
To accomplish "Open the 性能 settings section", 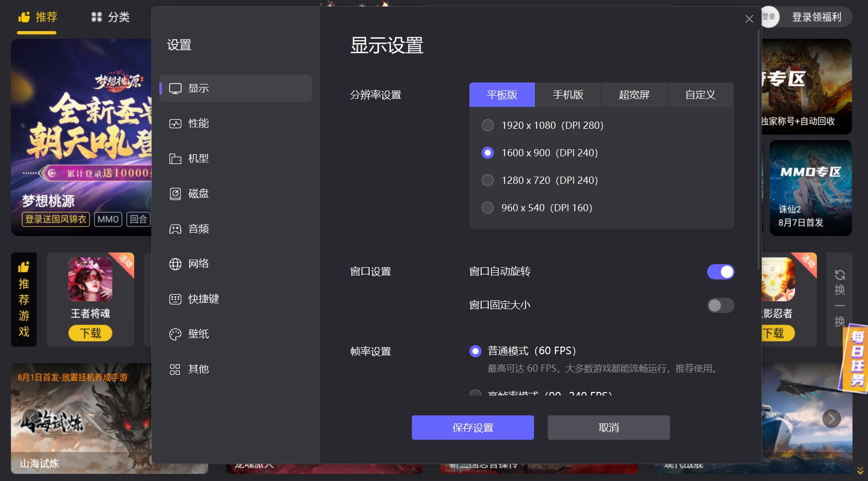I will coord(199,123).
